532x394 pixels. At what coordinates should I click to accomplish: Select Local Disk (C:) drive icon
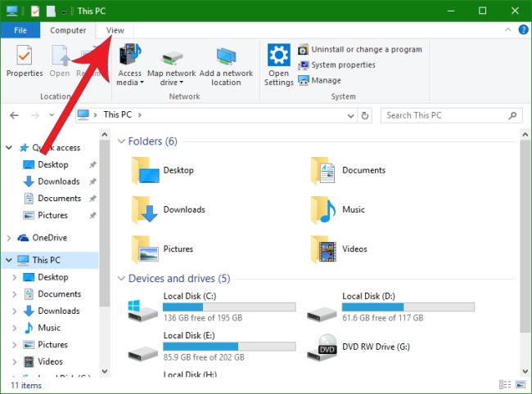142,311
